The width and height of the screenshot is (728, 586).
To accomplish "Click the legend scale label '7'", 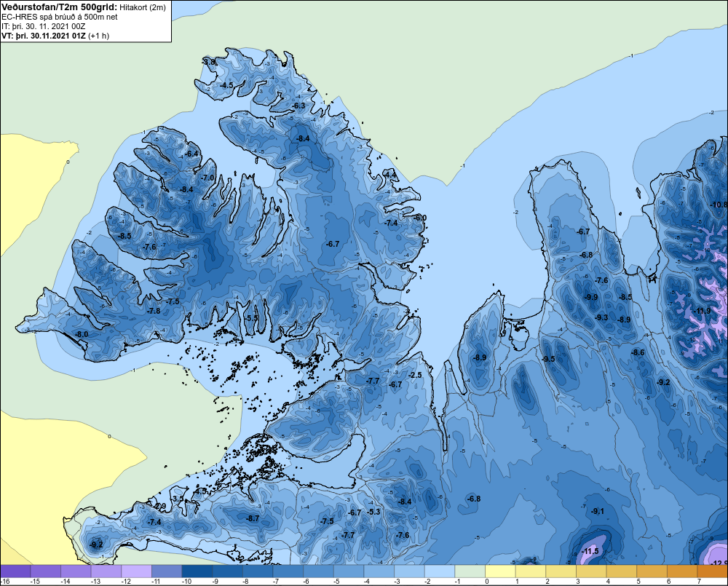I will [699, 582].
